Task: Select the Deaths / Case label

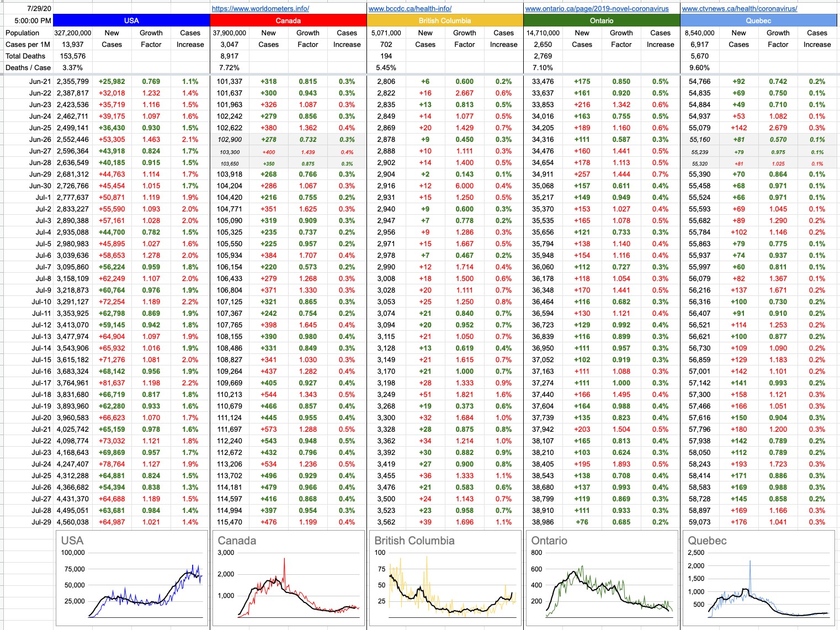Action: tap(28, 67)
